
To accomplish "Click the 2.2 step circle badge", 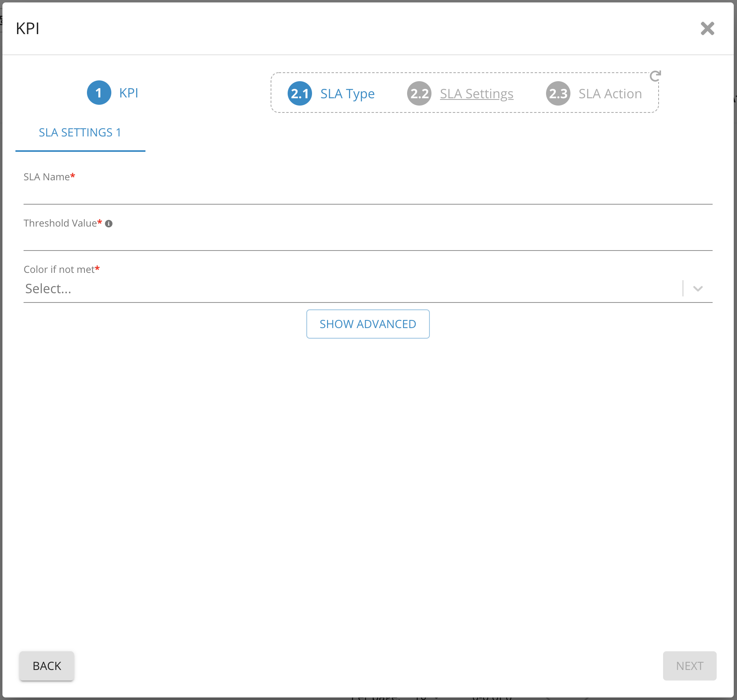I will (x=419, y=94).
